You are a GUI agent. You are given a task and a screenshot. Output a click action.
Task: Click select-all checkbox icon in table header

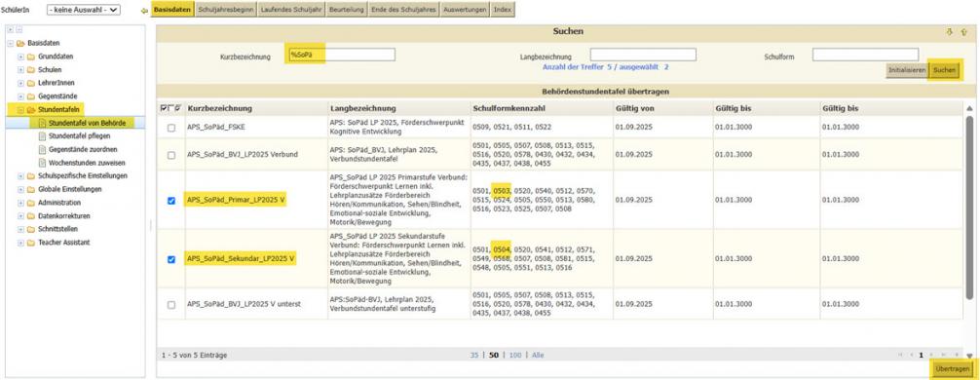(x=164, y=108)
